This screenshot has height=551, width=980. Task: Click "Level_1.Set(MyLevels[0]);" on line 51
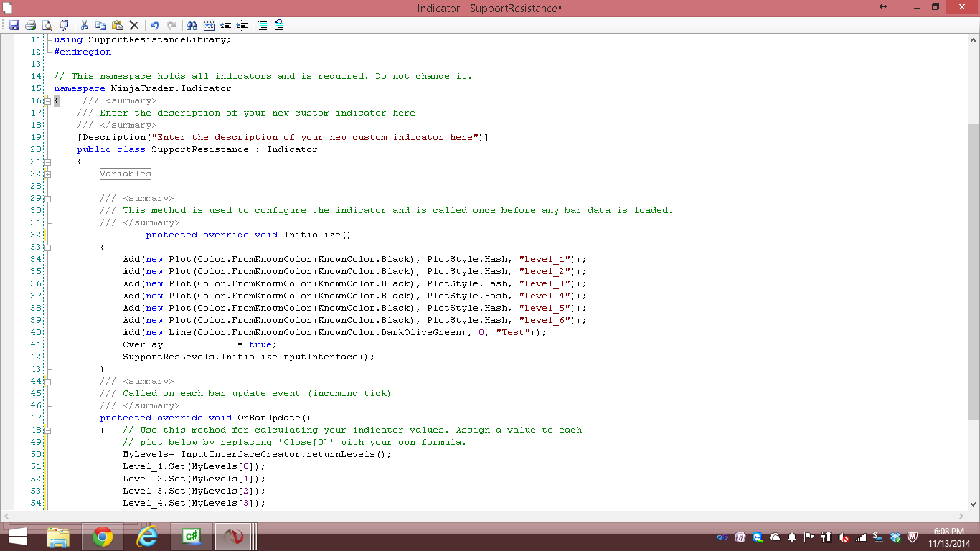point(194,466)
